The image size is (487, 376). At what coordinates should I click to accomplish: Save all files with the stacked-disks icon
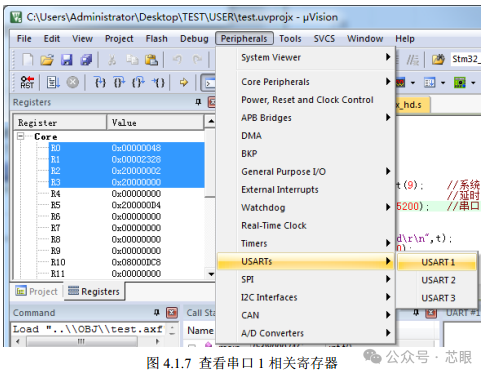point(86,60)
